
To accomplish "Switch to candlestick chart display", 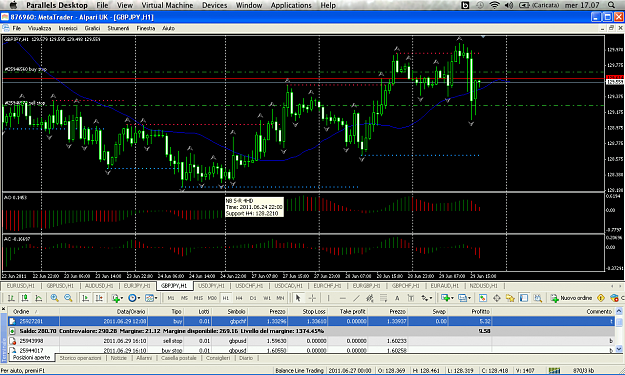I will click(x=25, y=298).
